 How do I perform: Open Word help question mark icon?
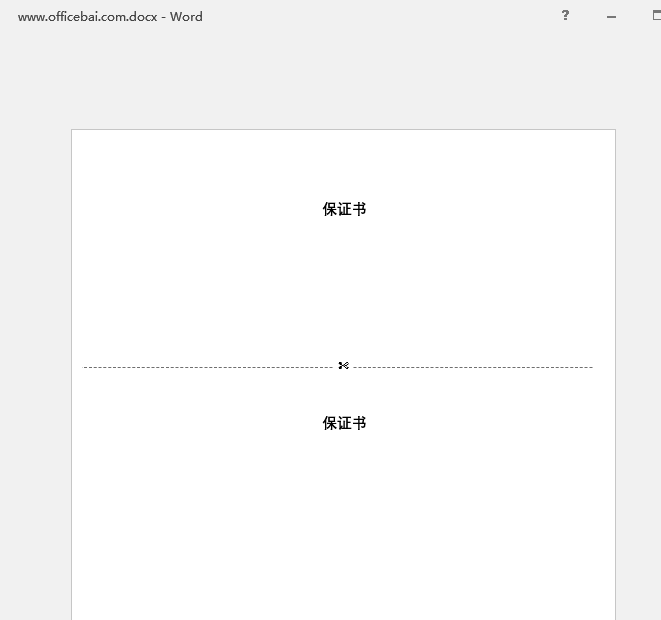pyautogui.click(x=565, y=16)
